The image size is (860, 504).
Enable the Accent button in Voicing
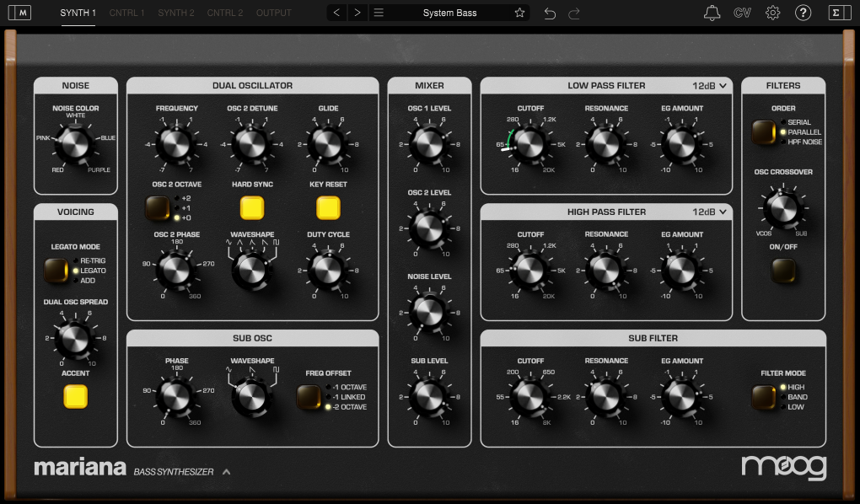point(76,396)
